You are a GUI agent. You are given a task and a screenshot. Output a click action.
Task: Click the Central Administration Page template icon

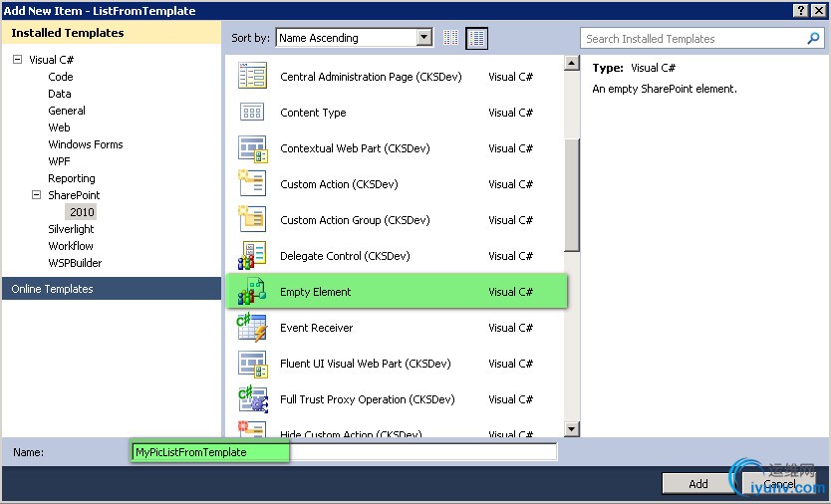[x=252, y=76]
